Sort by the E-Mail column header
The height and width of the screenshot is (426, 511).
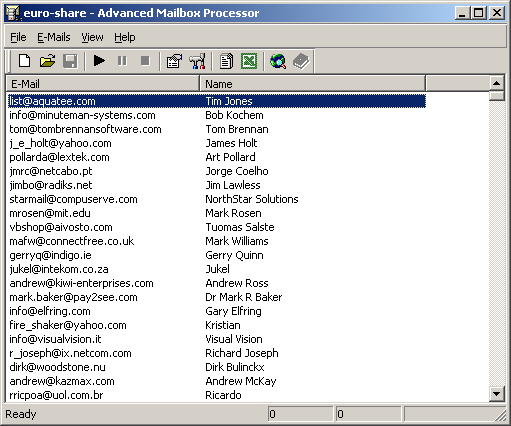(x=103, y=83)
